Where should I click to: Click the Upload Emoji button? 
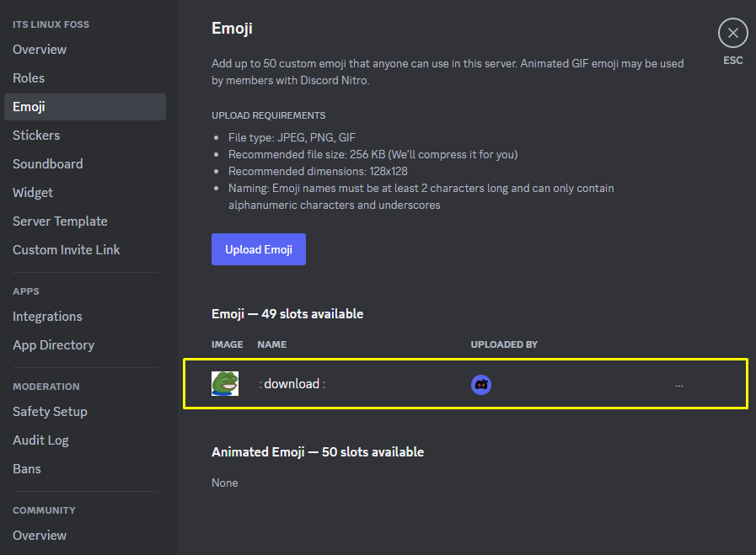coord(259,249)
